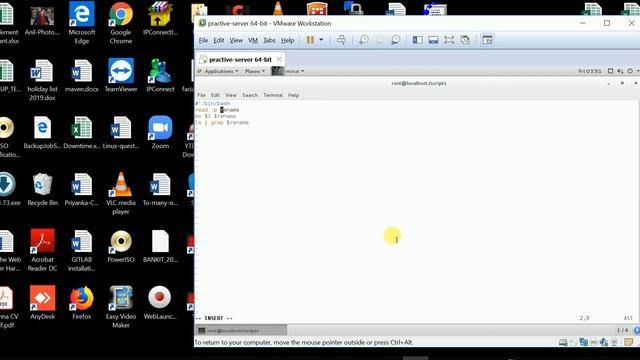Open the terminal's Help menu
This screenshot has width=640, height=360.
[x=293, y=95]
